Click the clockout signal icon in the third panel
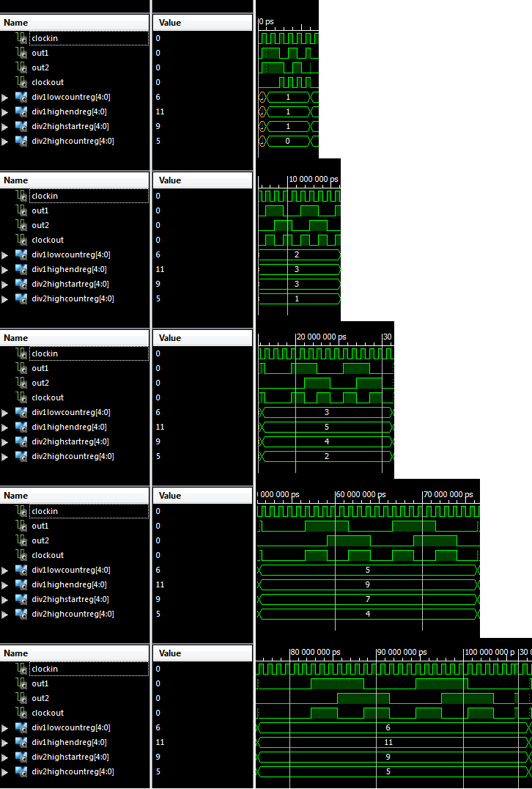This screenshot has width=532, height=789. pos(21,397)
